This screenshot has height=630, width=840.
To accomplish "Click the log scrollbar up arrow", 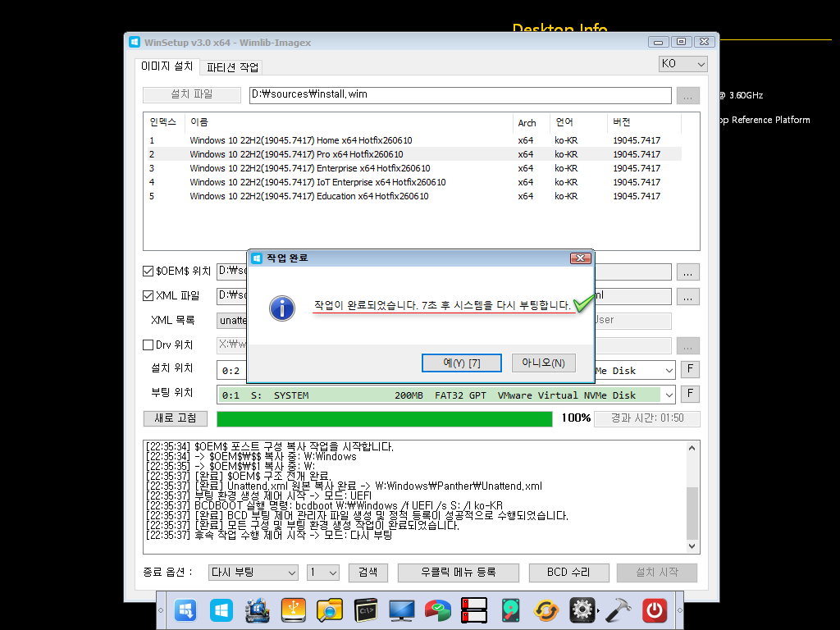I will tap(692, 448).
